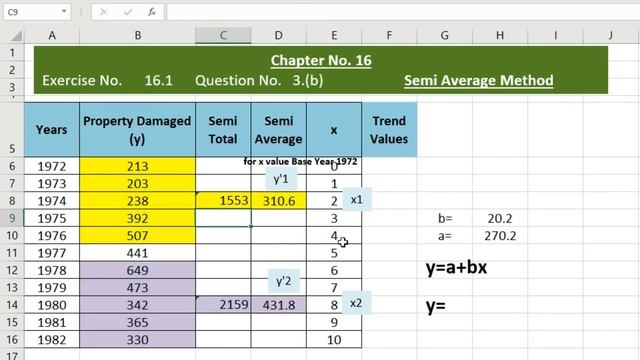
Task: Select the yellow cell with value 507
Action: pos(138,236)
